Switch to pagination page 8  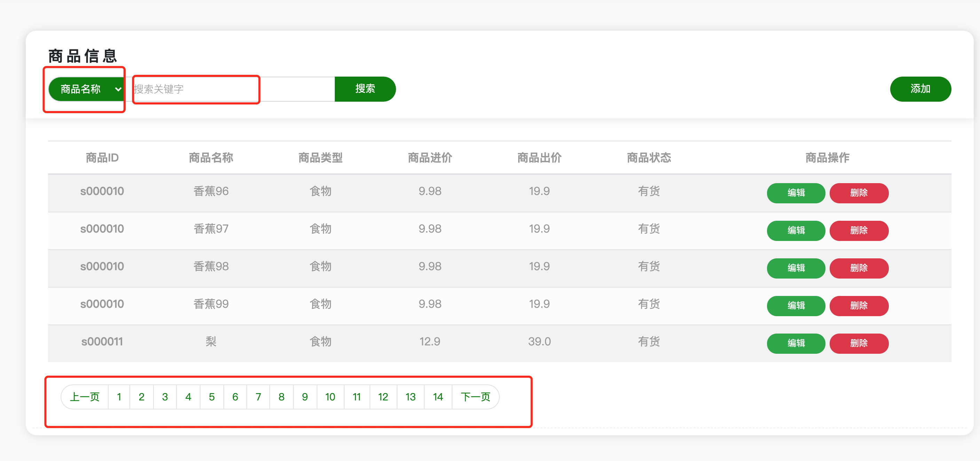point(281,397)
